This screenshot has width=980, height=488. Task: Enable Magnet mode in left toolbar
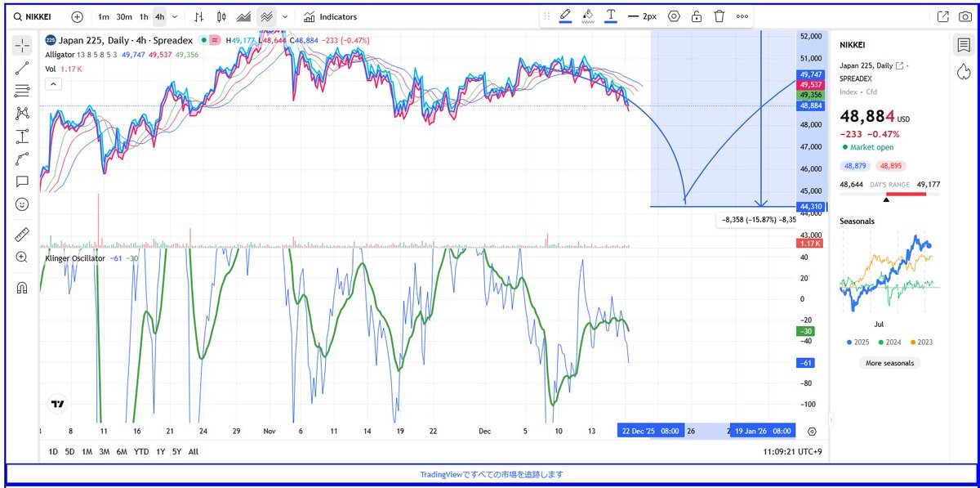(x=22, y=287)
